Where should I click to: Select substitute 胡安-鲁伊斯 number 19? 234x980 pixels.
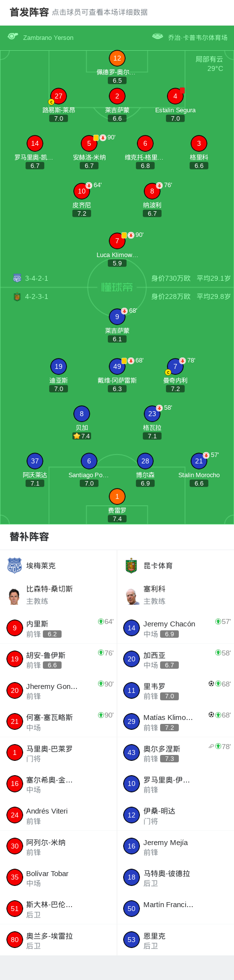click(x=15, y=659)
